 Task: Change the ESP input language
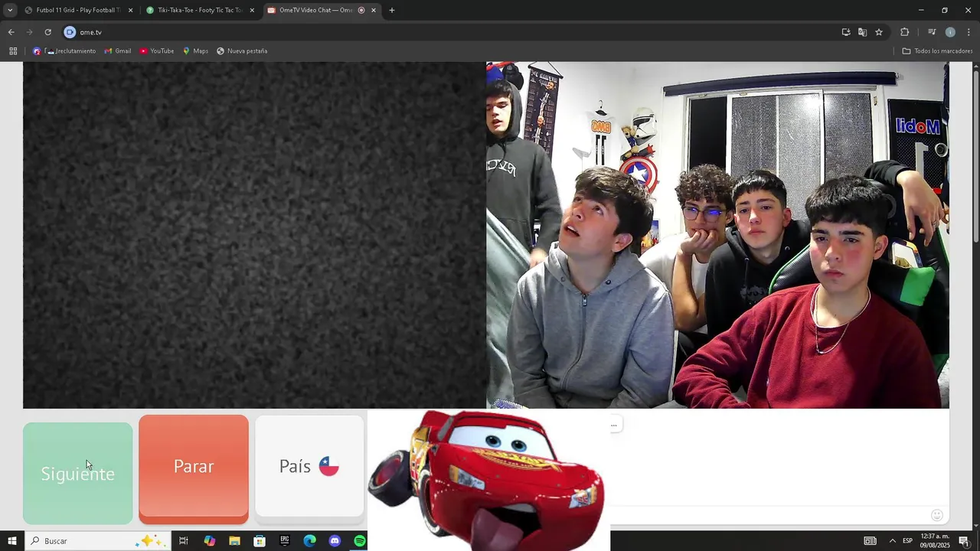(907, 541)
